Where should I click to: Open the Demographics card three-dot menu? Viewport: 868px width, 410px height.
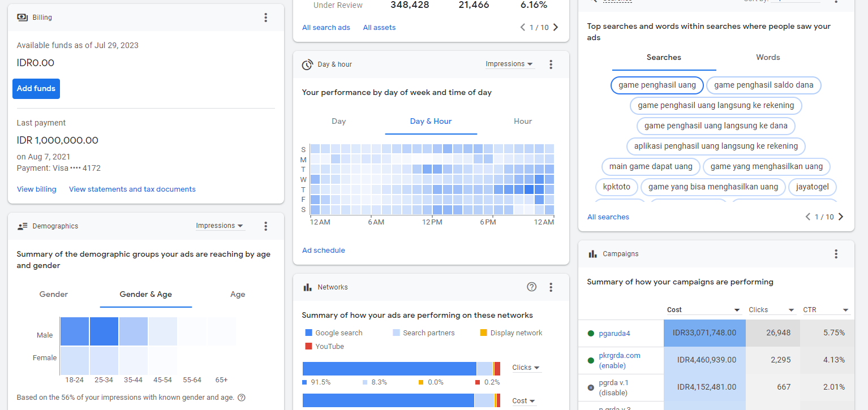point(266,226)
